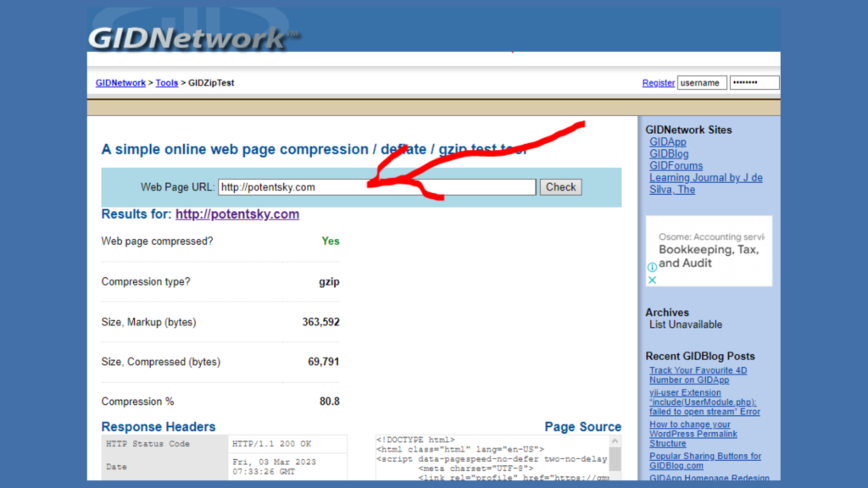
Task: Click the page source scrollbar up arrow
Action: point(615,441)
